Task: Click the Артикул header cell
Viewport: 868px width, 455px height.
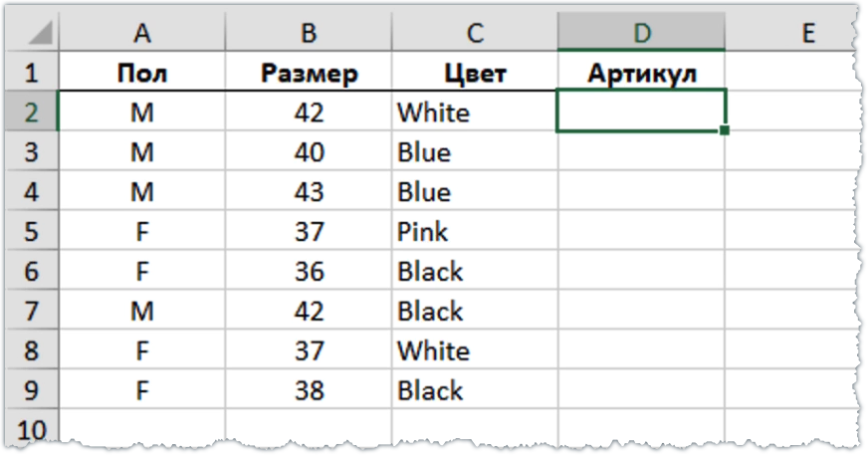Action: 641,73
